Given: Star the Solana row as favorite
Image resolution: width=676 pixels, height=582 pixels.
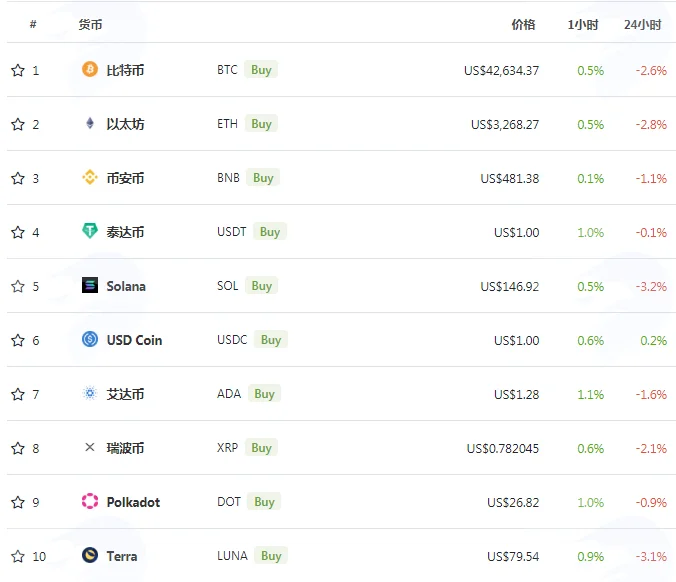Looking at the screenshot, I should tap(18, 286).
